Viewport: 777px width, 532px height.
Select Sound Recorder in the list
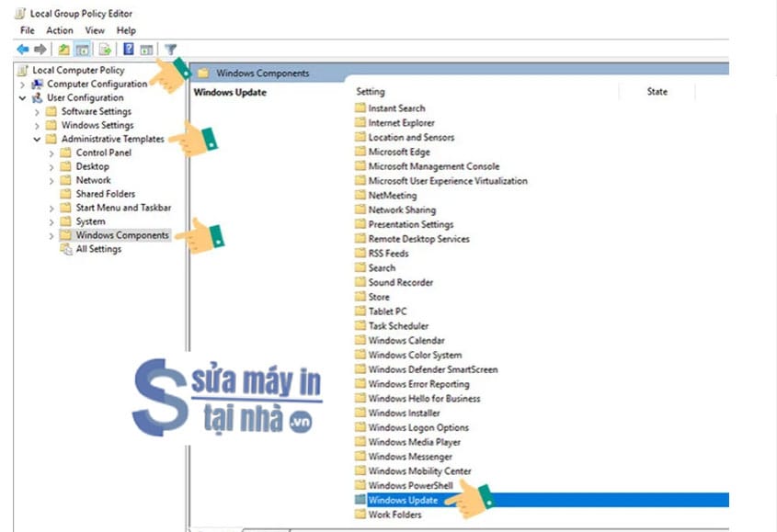(x=400, y=282)
